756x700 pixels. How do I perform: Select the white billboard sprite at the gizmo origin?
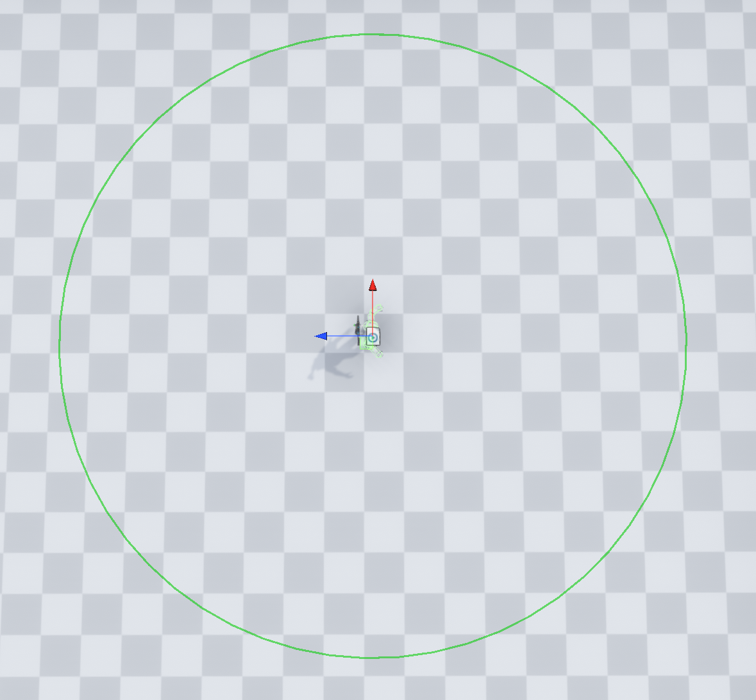tap(373, 337)
